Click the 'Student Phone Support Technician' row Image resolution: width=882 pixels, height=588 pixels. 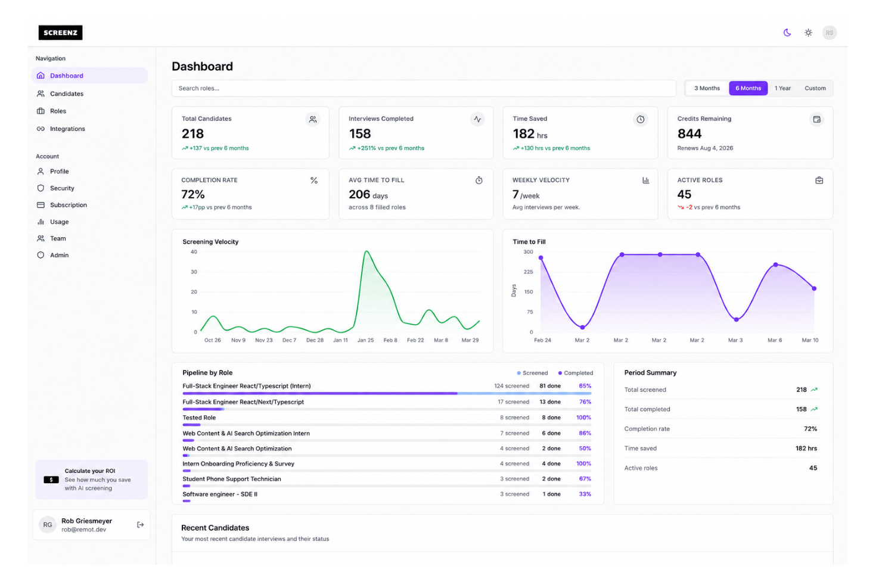[387, 481]
